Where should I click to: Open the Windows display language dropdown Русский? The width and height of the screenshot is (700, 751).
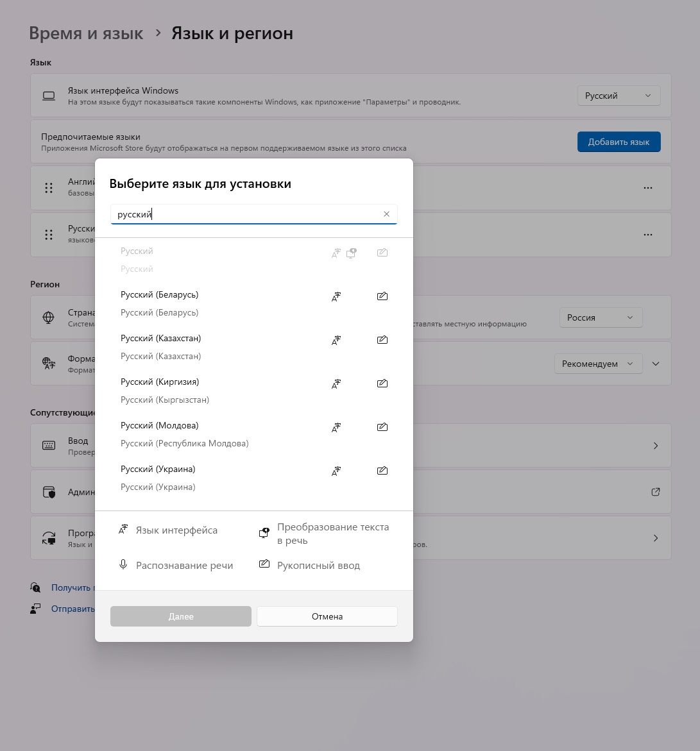click(618, 96)
